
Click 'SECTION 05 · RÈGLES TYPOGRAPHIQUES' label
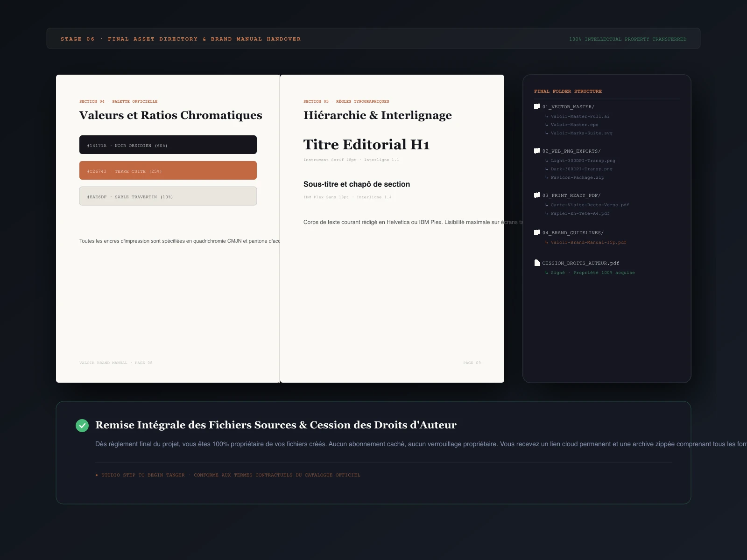(x=346, y=101)
